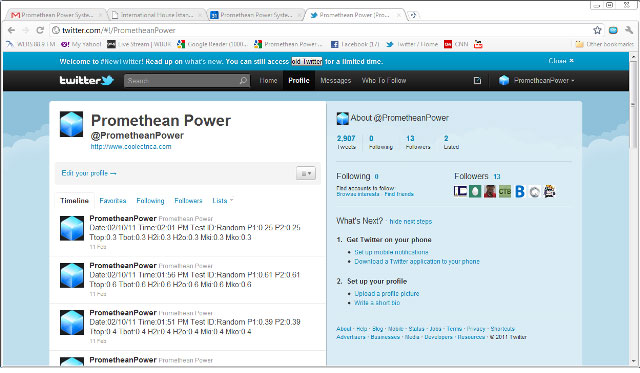Bookmark page with star icon
640x373 pixels.
(x=597, y=30)
